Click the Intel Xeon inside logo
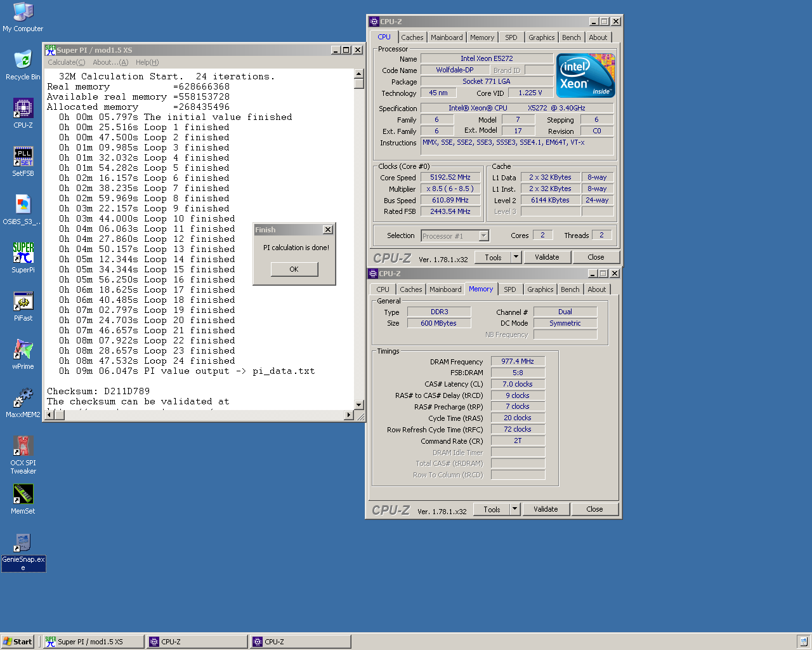 click(x=586, y=76)
